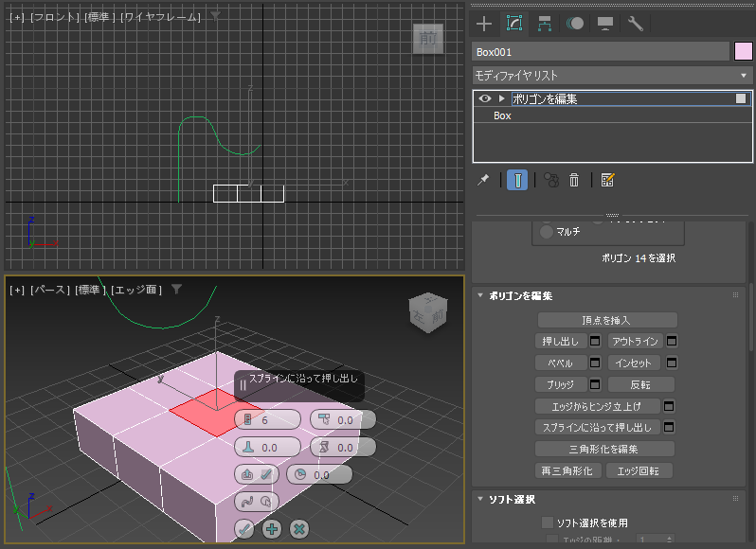This screenshot has width=756, height=549.
Task: Click the caddy segments field showing 6
Action: tap(267, 419)
